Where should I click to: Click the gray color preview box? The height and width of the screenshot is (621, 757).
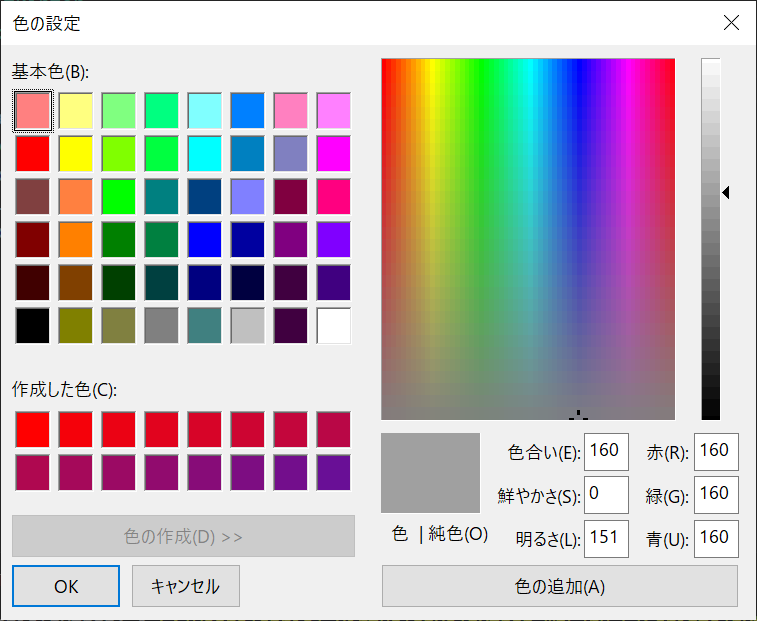point(431,473)
